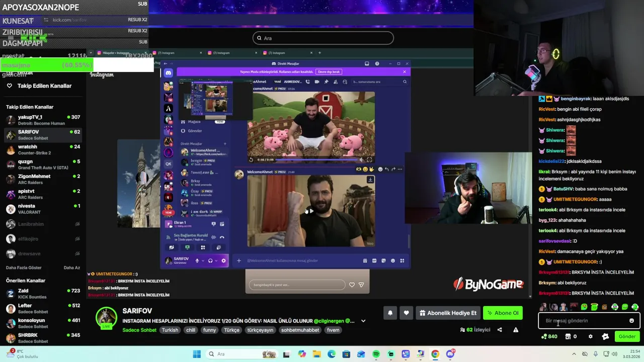Click the Windows taskbar Ara search box
Screen dimensions: 644x362
(242, 354)
